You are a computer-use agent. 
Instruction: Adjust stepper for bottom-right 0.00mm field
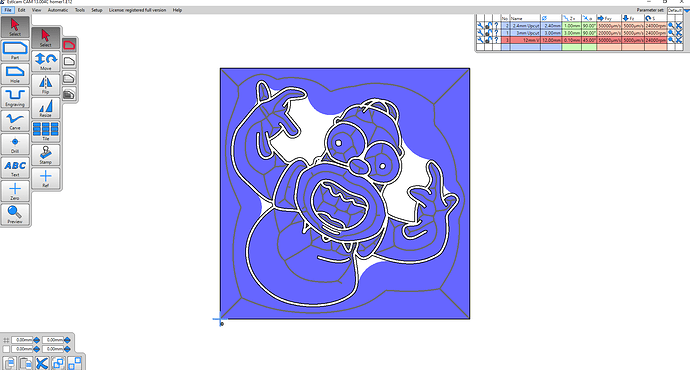click(67, 349)
